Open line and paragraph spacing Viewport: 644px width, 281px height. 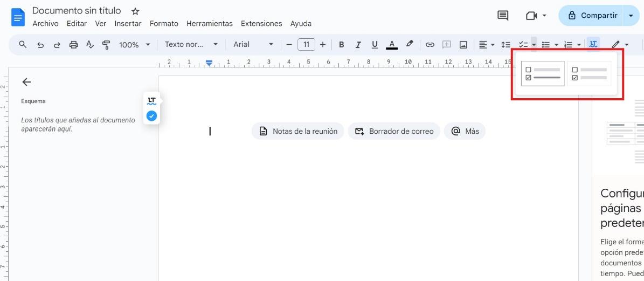tap(505, 44)
